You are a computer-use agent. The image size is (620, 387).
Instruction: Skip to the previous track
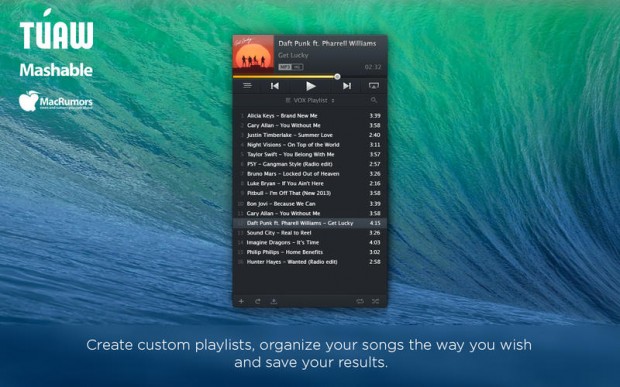pos(275,86)
